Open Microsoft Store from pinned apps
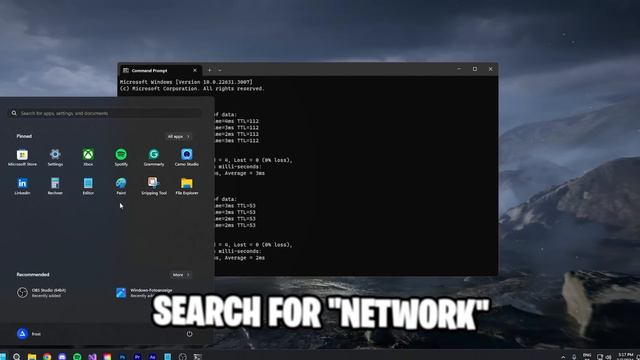The width and height of the screenshot is (640, 360). 22,157
